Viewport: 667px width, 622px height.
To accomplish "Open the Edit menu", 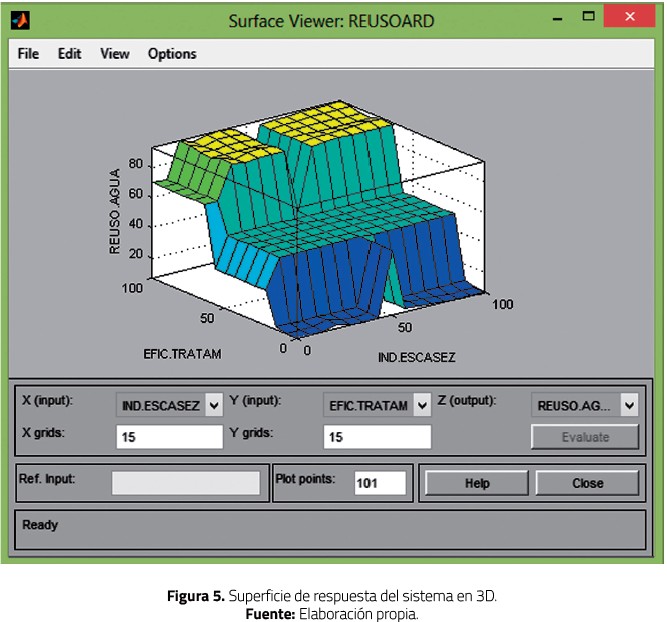I will [x=69, y=54].
